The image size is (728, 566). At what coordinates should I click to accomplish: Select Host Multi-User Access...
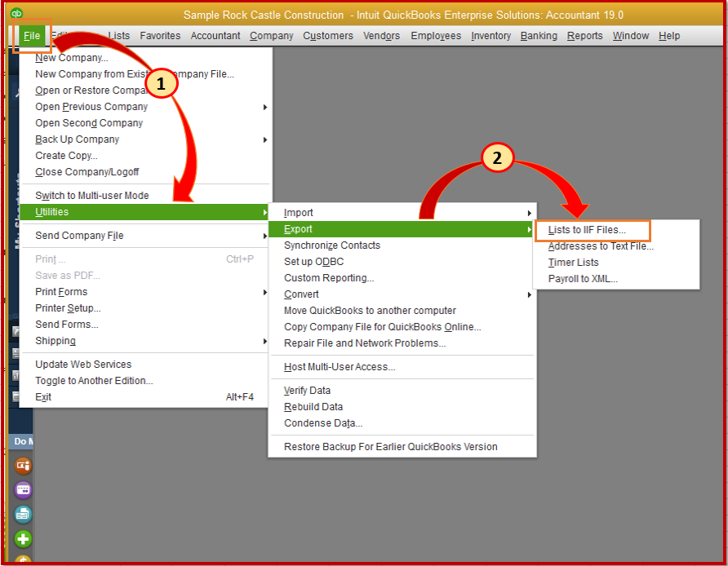point(340,367)
